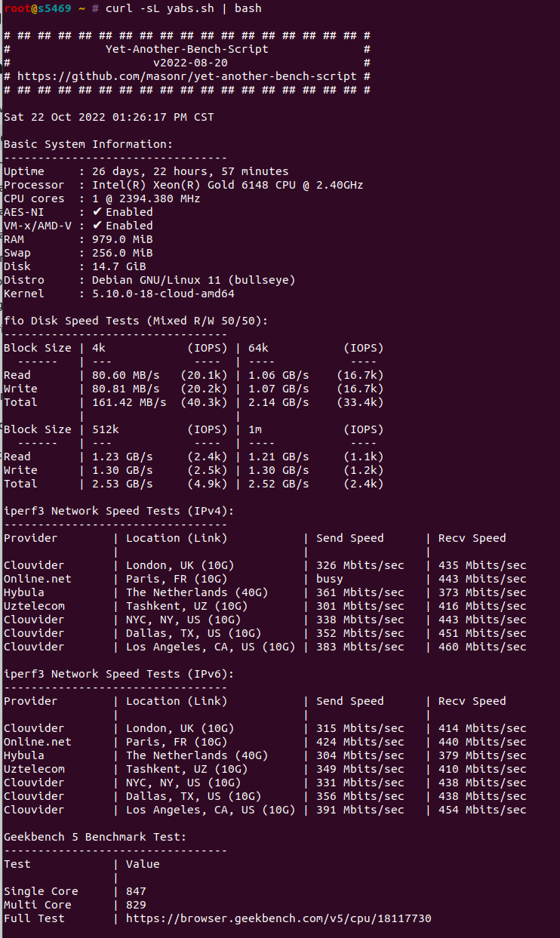
Task: Open the Geekbench full test results URL
Action: coord(278,918)
